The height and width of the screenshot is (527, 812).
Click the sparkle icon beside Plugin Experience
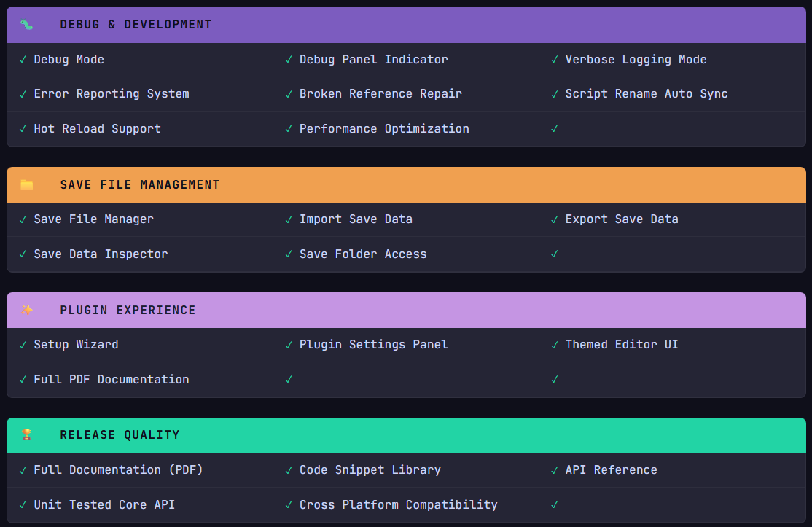pos(26,310)
